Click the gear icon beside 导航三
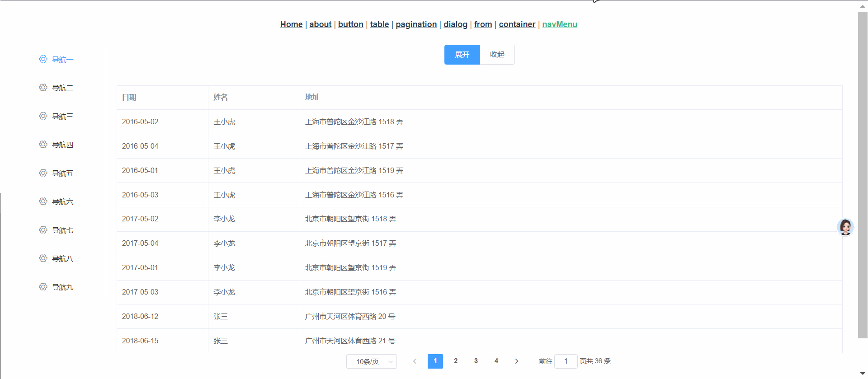 pyautogui.click(x=43, y=116)
